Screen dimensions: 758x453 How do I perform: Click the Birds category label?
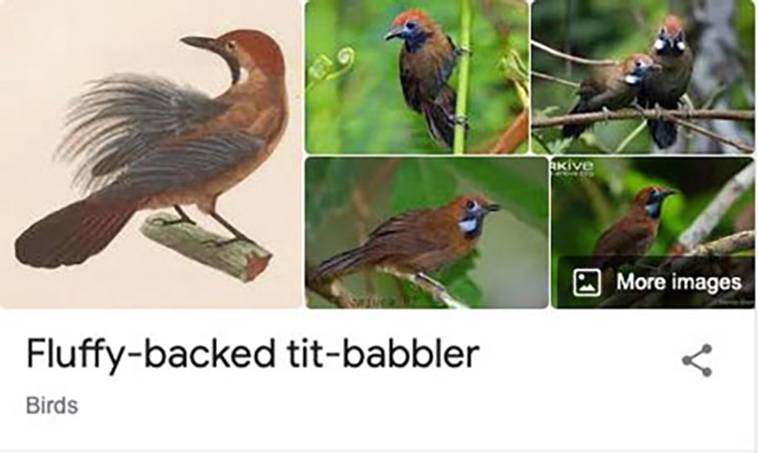click(x=52, y=406)
